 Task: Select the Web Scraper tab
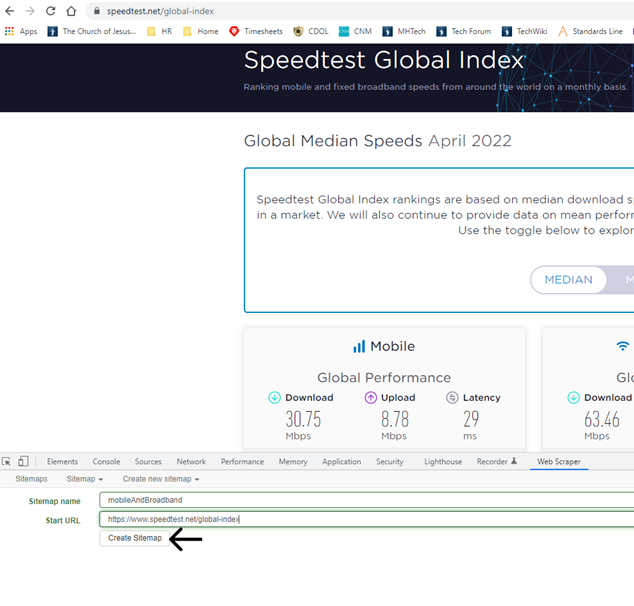559,462
